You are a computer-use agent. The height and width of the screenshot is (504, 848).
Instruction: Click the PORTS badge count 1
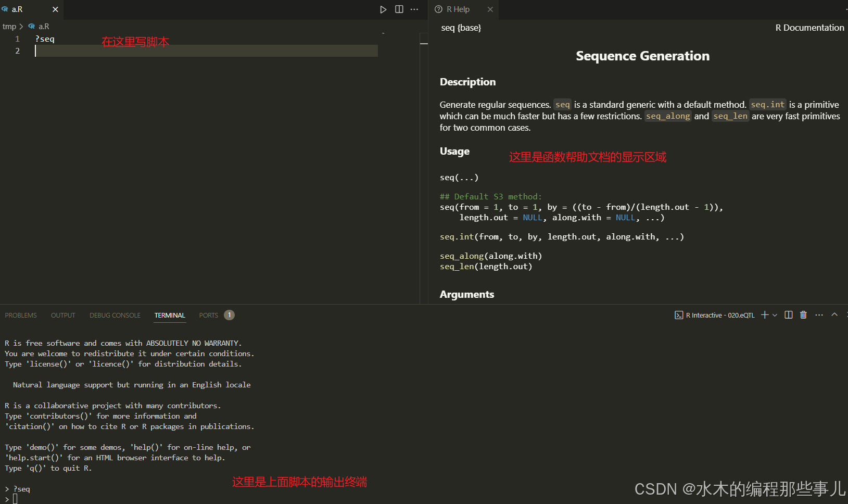[229, 315]
